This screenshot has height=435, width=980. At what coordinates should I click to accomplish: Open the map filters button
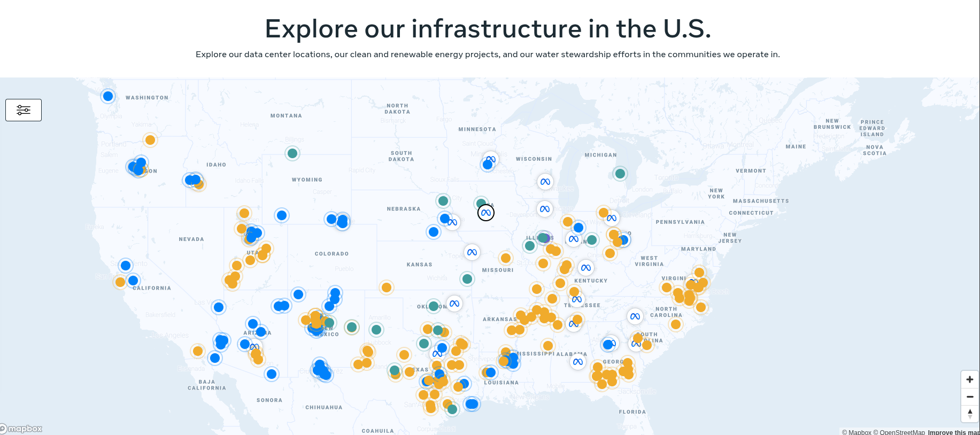[x=24, y=110]
